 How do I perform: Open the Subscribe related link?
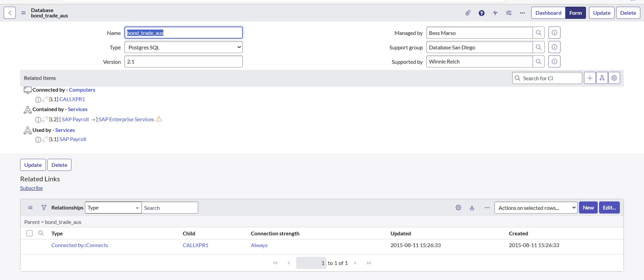(x=32, y=188)
